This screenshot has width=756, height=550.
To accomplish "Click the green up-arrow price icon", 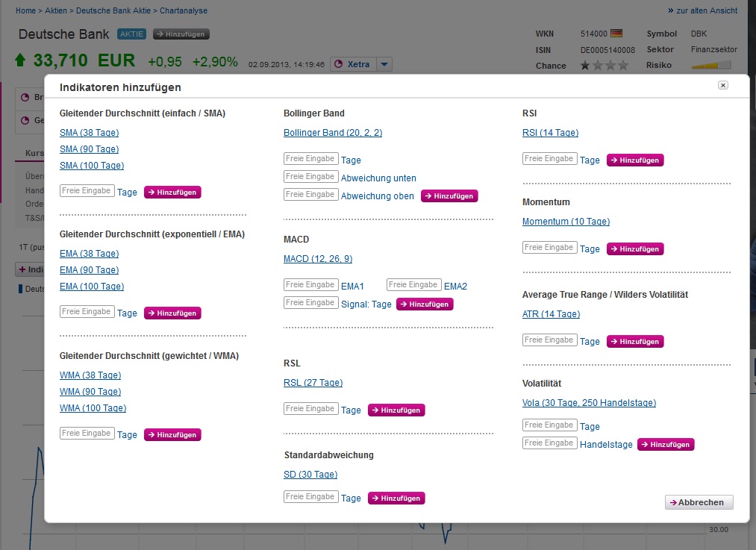I will click(x=20, y=60).
